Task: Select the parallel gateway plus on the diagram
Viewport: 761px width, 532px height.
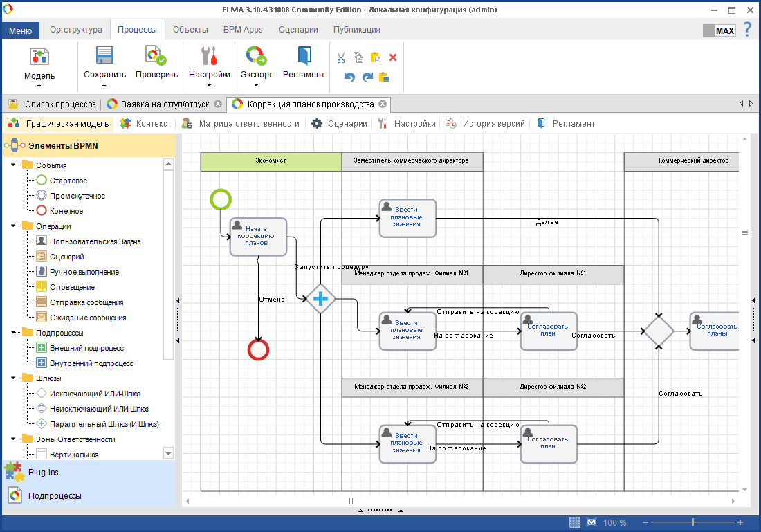Action: tap(320, 299)
